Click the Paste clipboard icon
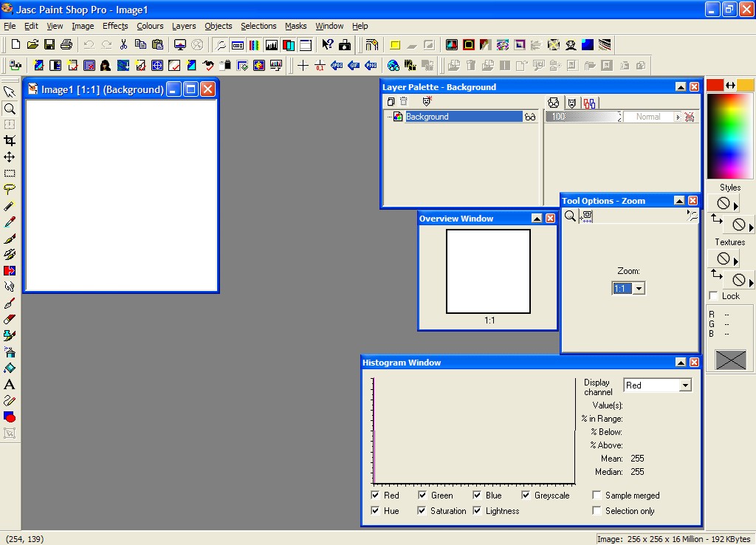Image resolution: width=756 pixels, height=545 pixels. [x=157, y=45]
